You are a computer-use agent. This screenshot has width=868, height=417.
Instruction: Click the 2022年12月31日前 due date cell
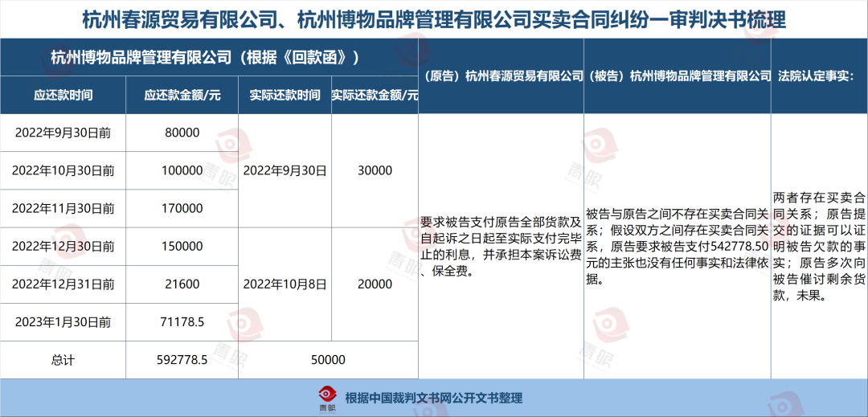[x=63, y=284]
